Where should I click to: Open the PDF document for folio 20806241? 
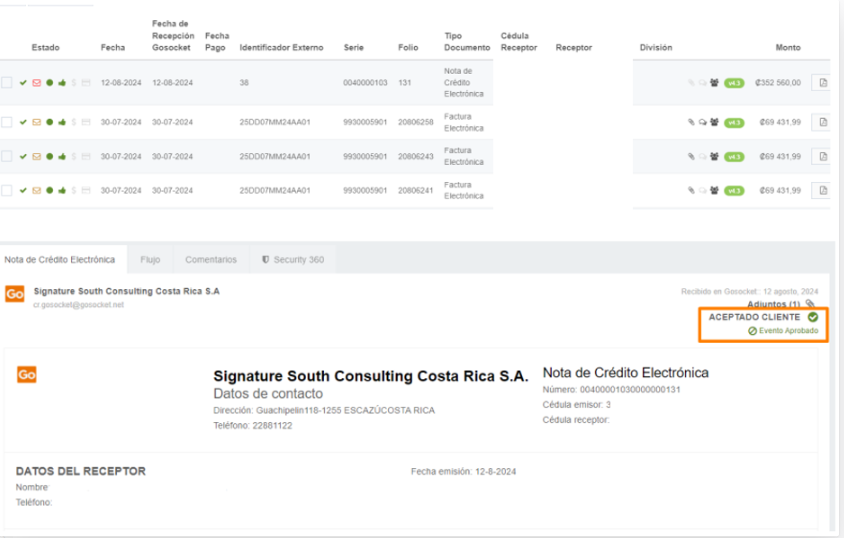pos(822,190)
